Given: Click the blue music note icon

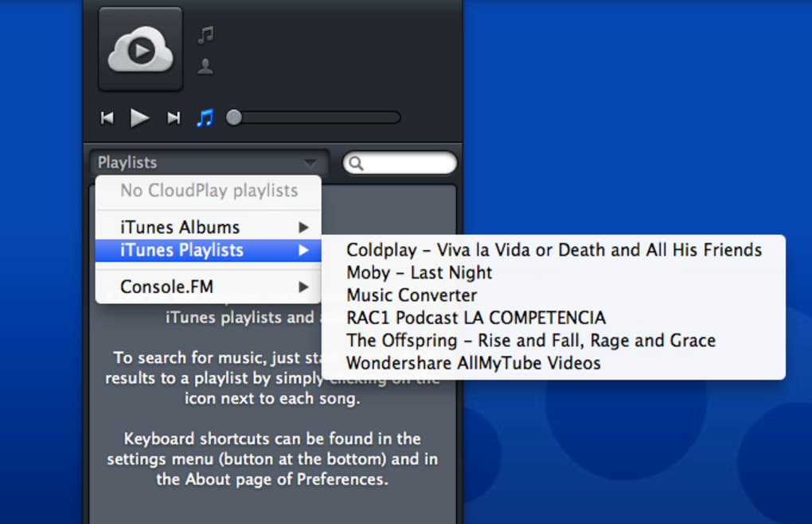Looking at the screenshot, I should [x=205, y=118].
